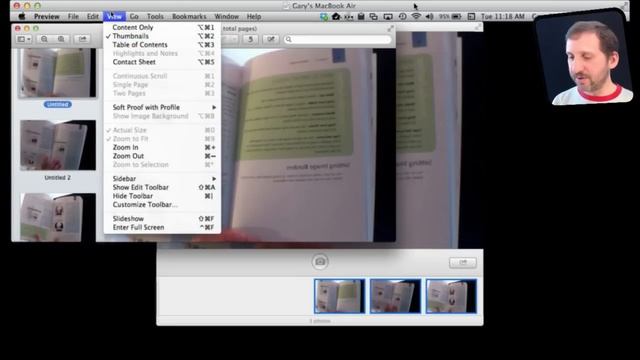Click the search field in Preview toolbar
Screen dimensions: 640x360
337,39
